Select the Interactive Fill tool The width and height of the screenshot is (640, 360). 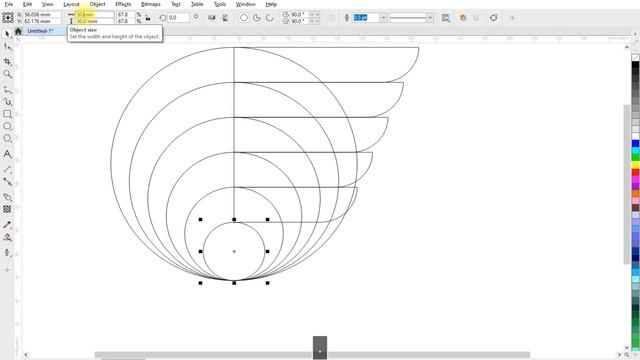(7, 237)
